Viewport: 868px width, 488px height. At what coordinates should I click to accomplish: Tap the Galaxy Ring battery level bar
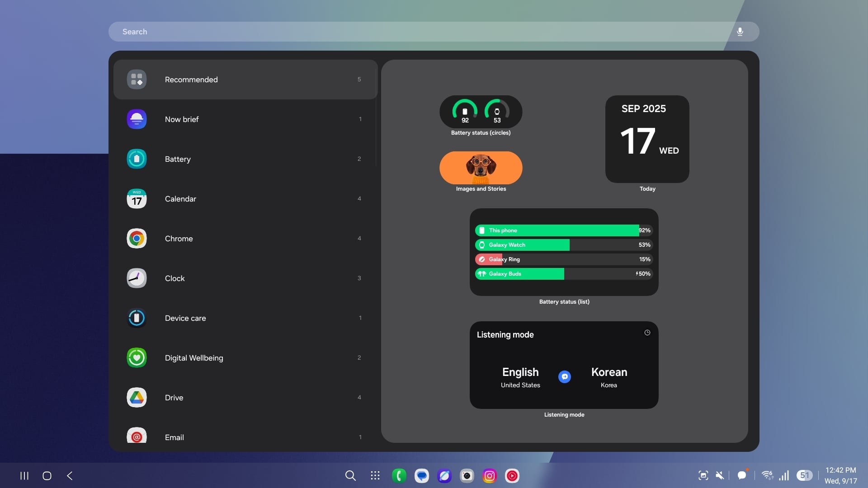pos(564,259)
